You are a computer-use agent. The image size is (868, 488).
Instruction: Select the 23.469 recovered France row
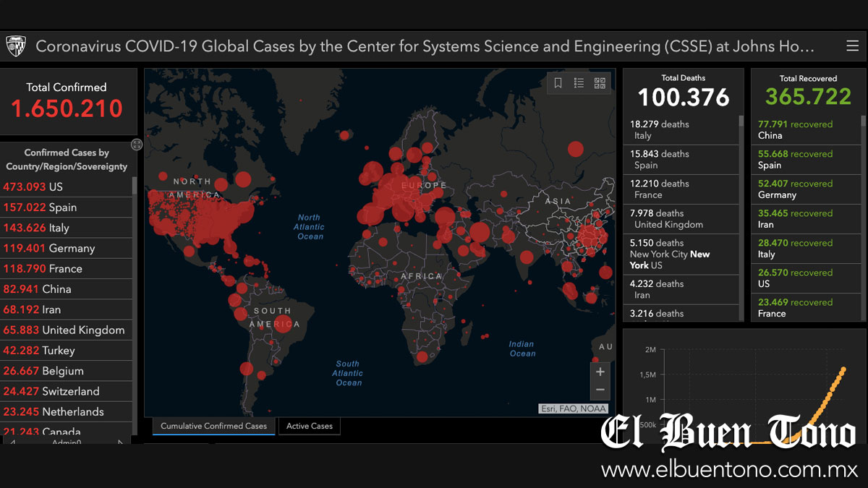[x=804, y=308]
